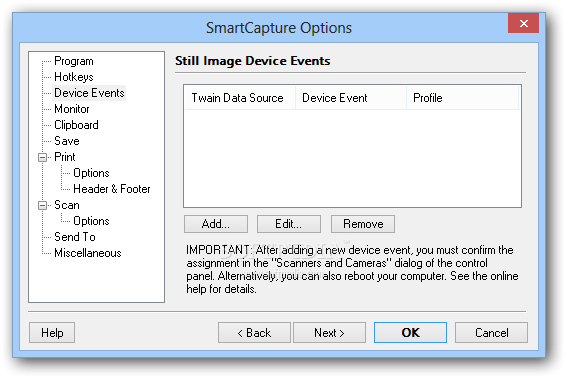
Task: Confirm settings with OK
Action: [410, 333]
